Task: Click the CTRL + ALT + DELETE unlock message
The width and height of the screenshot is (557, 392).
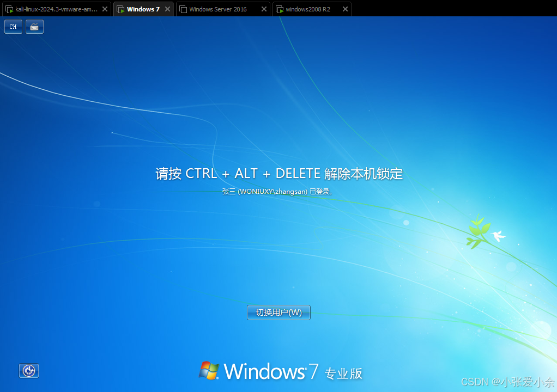Action: pyautogui.click(x=279, y=174)
